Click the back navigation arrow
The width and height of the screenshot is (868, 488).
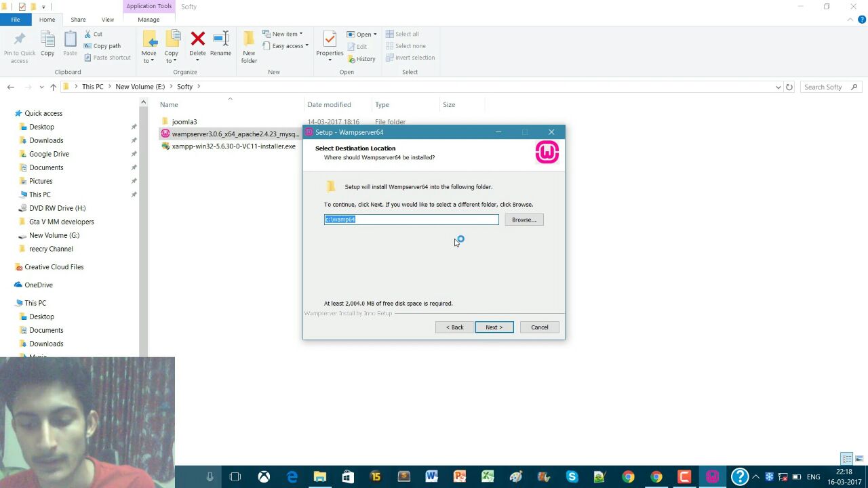pos(10,87)
